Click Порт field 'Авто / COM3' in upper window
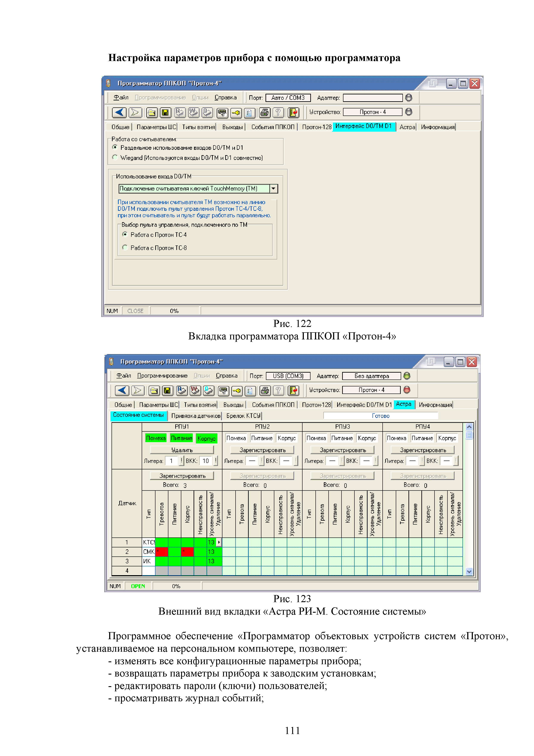This screenshot has height=756, width=534. pos(288,98)
